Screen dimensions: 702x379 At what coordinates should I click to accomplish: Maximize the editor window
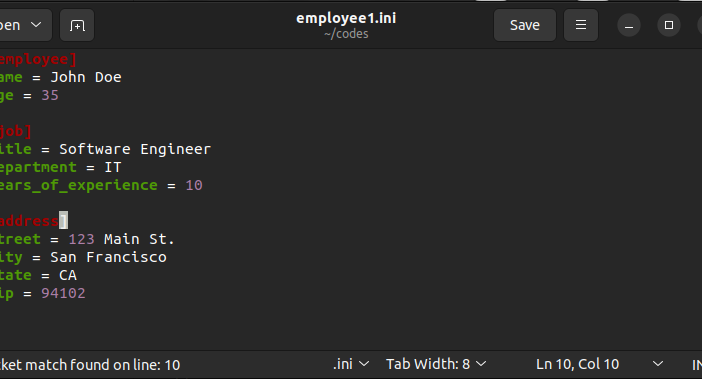[669, 26]
